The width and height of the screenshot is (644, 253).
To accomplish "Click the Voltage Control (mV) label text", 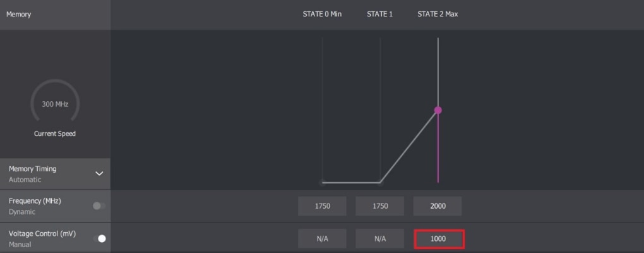I will coord(42,233).
